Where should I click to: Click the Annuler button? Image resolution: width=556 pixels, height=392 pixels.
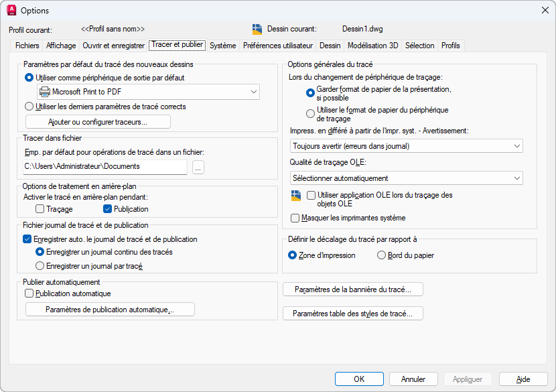pos(414,379)
